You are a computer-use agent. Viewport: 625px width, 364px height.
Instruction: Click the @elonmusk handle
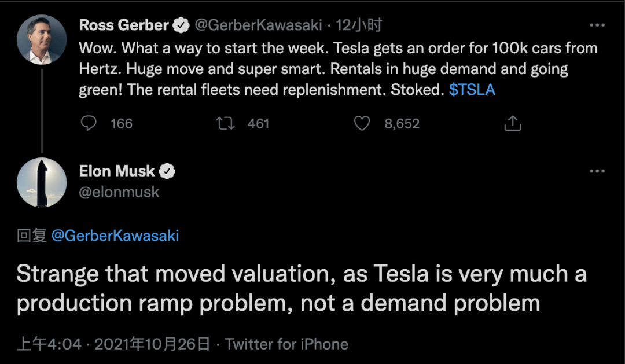coord(119,192)
